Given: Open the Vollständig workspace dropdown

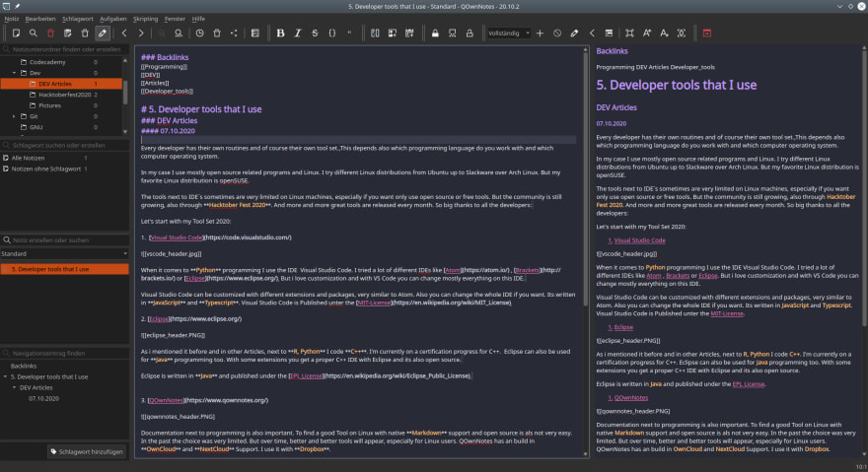Looking at the screenshot, I should pos(509,34).
